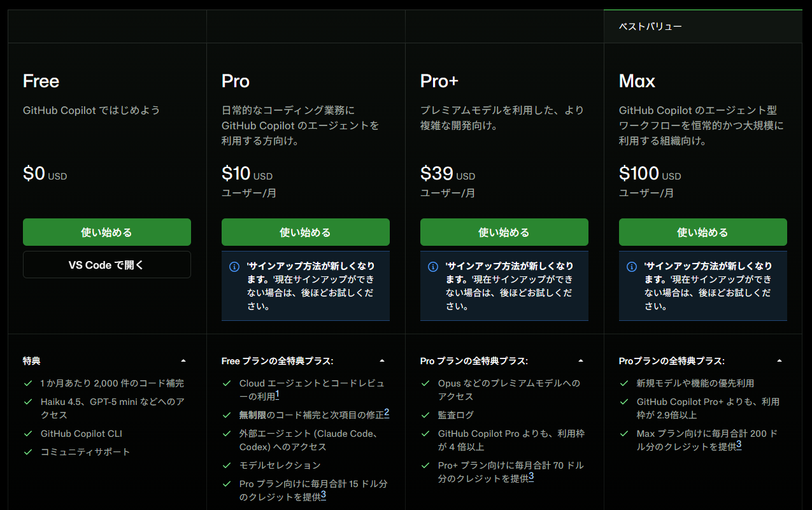Click 使い始める under the Pro plan
The image size is (812, 510).
(306, 232)
